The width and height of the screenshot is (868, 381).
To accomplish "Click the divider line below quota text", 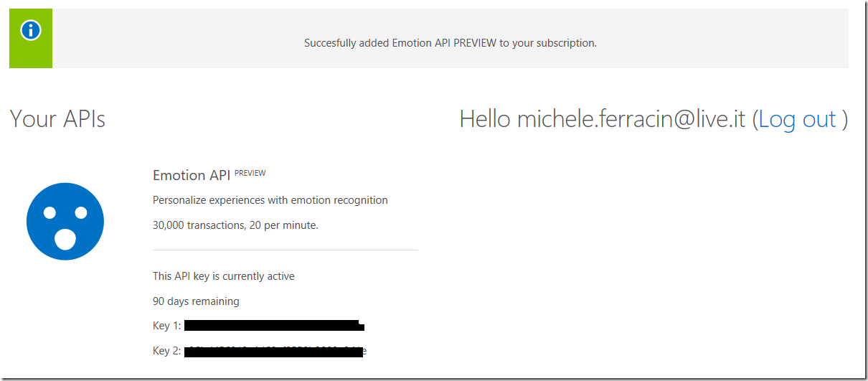I will click(x=285, y=250).
